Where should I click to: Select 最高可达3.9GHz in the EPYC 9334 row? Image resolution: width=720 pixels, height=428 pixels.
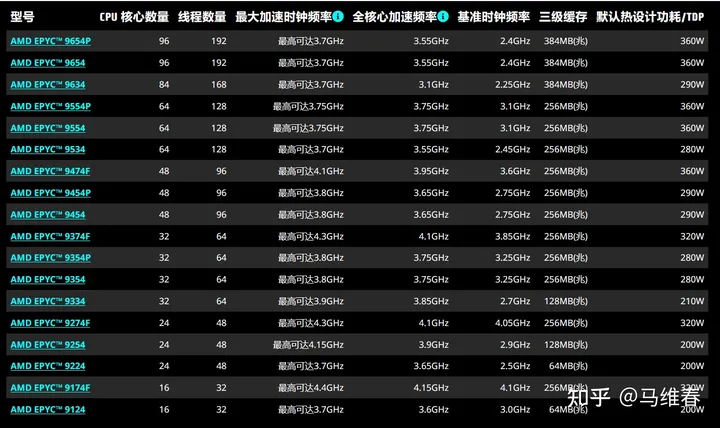(x=310, y=301)
